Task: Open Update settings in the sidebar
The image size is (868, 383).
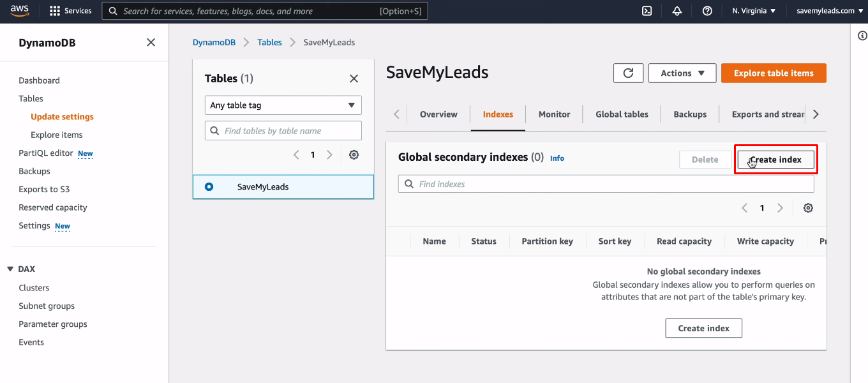Action: [62, 117]
